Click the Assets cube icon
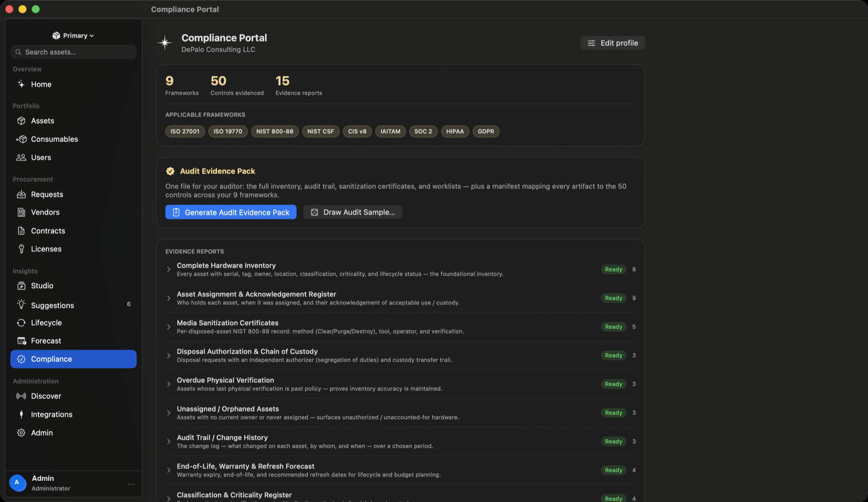 tap(21, 121)
